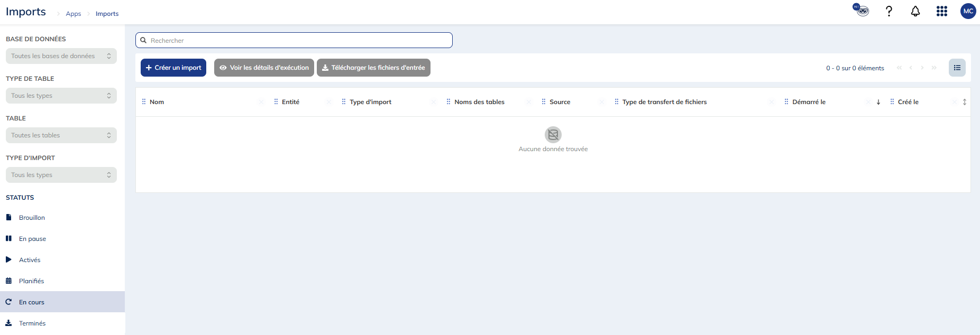Image resolution: width=980 pixels, height=335 pixels.
Task: Select the Planifiés status item
Action: (31, 281)
